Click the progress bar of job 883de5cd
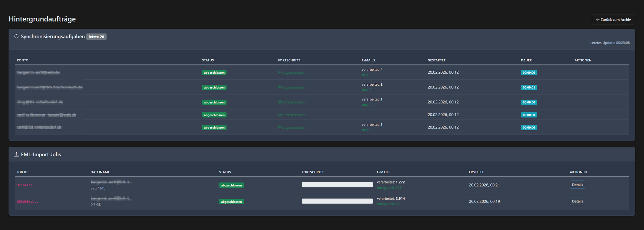 click(337, 201)
